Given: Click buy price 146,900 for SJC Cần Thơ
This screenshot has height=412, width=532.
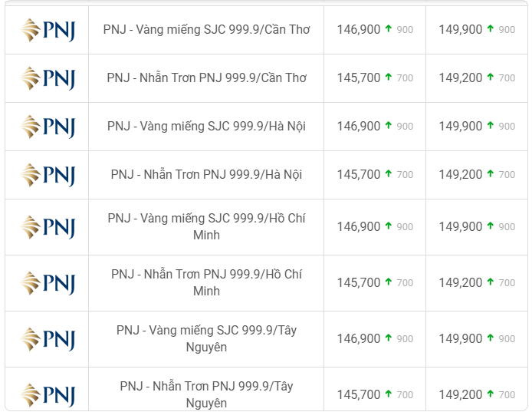Looking at the screenshot, I should point(358,30).
